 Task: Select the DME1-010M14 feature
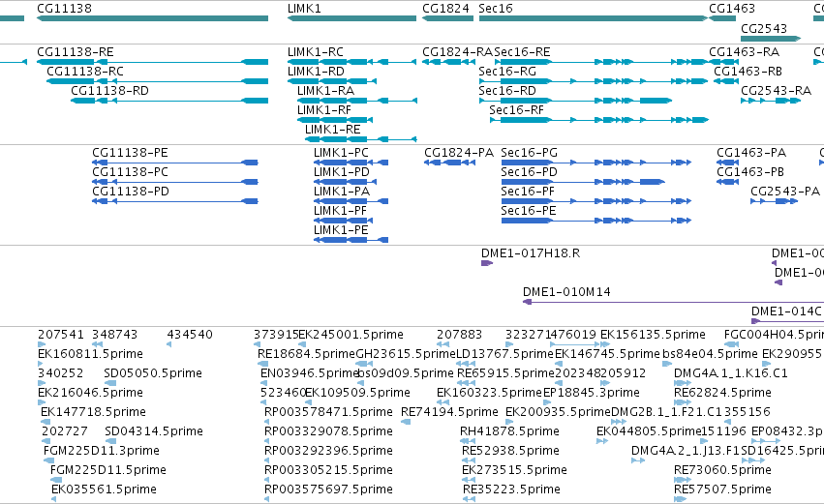point(566,292)
